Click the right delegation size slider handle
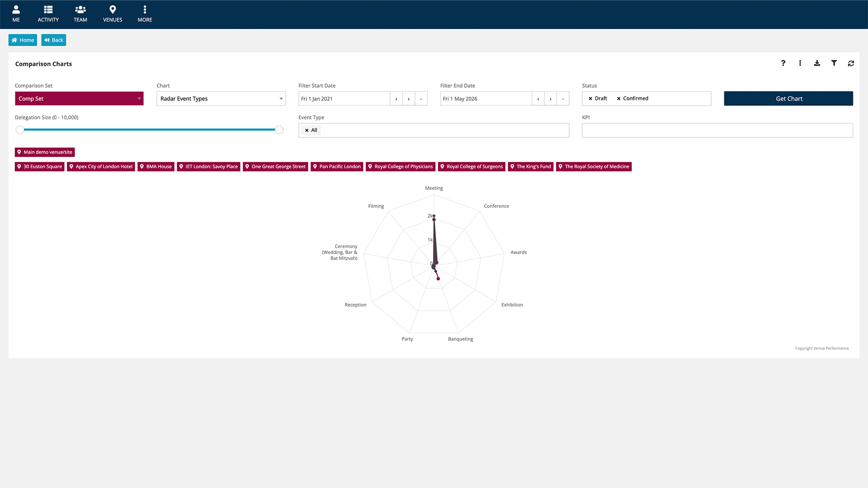 click(279, 130)
